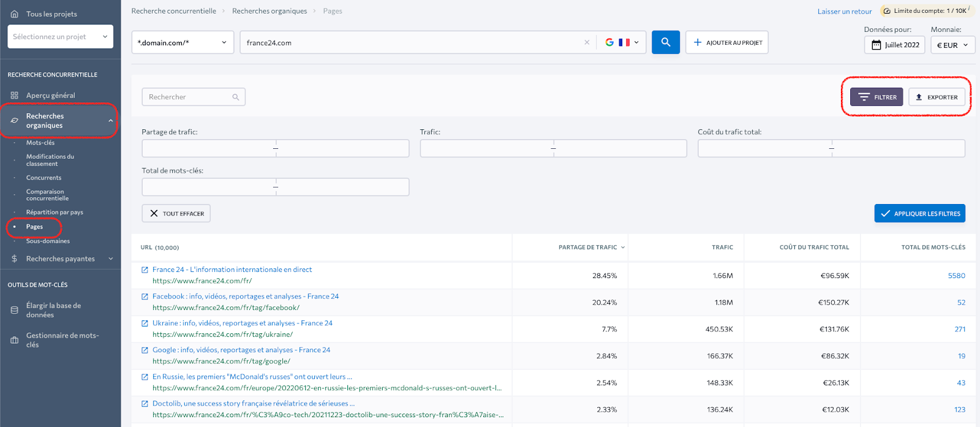Click the plus icon on Ajouter au projet
The width and height of the screenshot is (980, 427).
pyautogui.click(x=698, y=42)
